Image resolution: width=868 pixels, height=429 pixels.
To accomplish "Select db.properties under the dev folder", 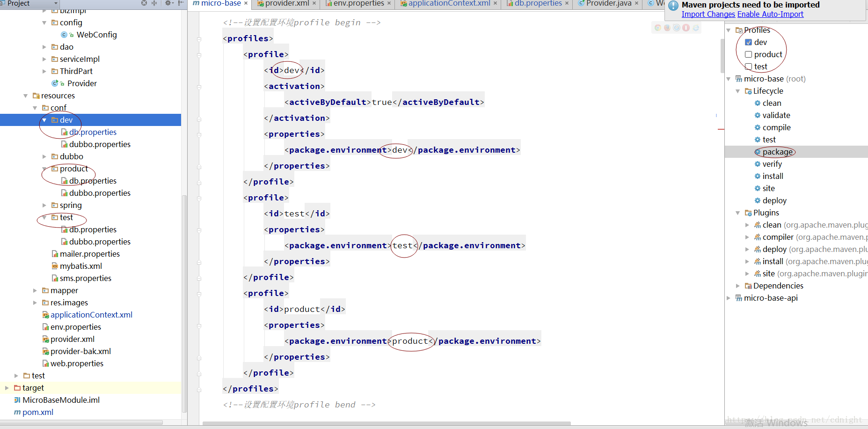I will pos(93,132).
